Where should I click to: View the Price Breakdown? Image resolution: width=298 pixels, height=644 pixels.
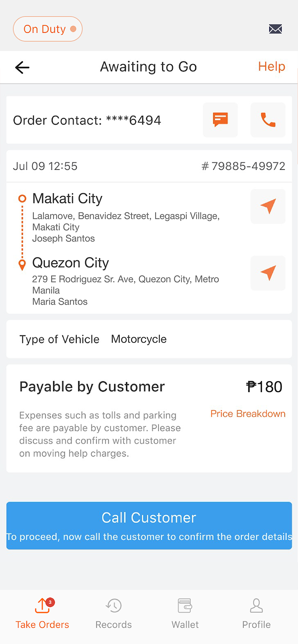248,414
